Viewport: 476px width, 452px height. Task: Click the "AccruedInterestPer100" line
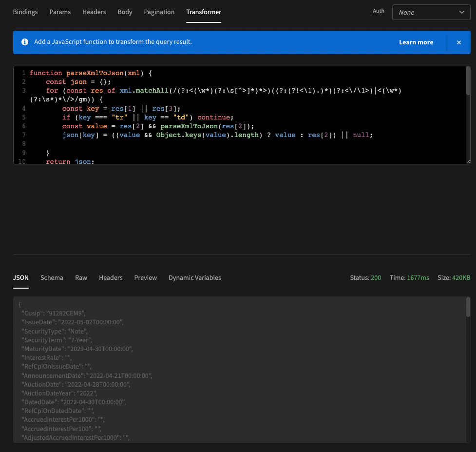(61, 429)
